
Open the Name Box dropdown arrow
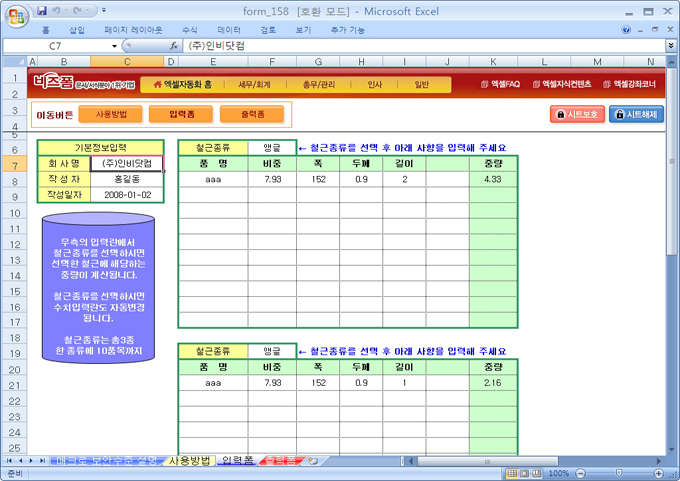coord(114,46)
